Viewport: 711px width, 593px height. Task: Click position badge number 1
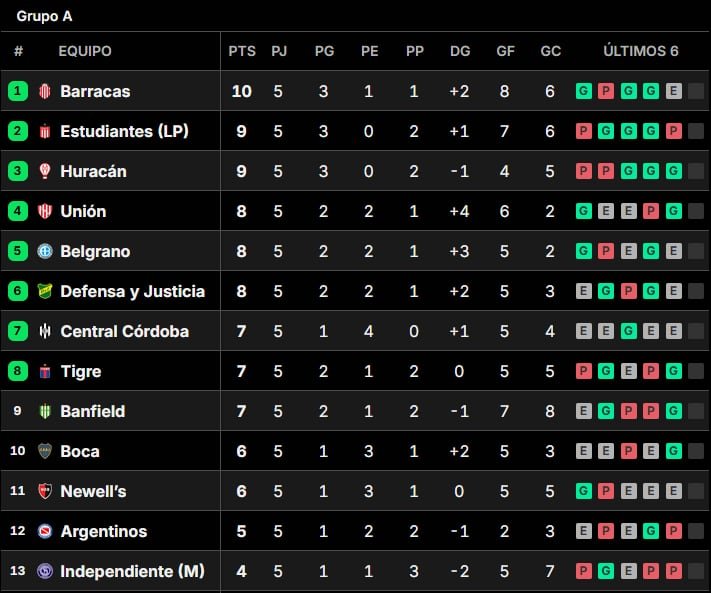(x=17, y=91)
